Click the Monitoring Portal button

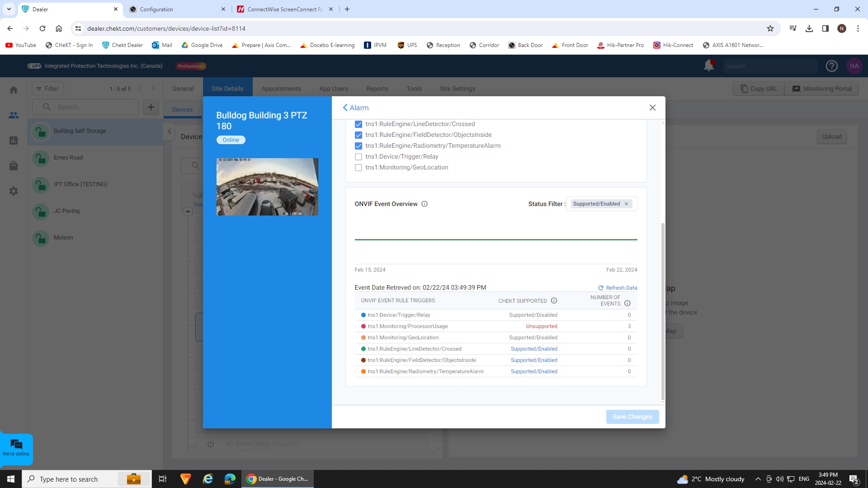(822, 89)
